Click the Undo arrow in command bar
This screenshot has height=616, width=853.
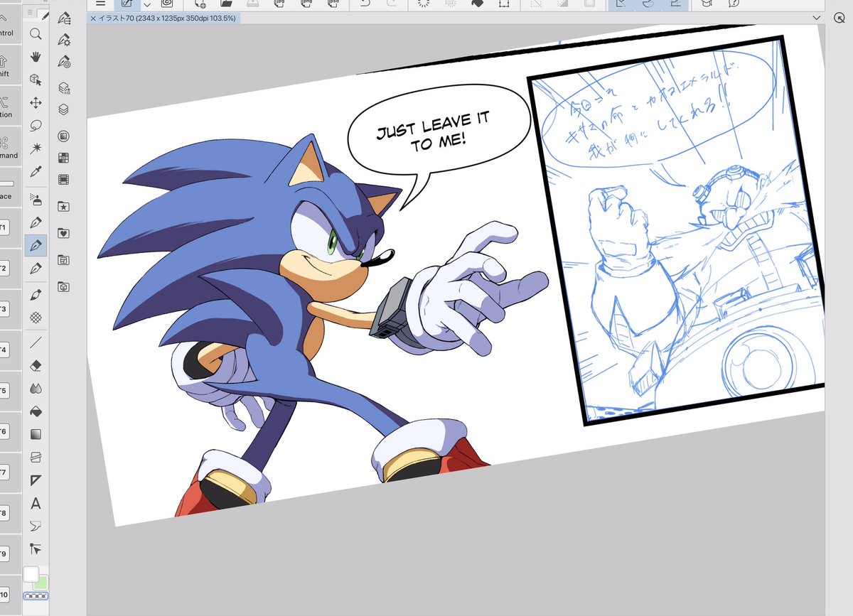coord(364,4)
